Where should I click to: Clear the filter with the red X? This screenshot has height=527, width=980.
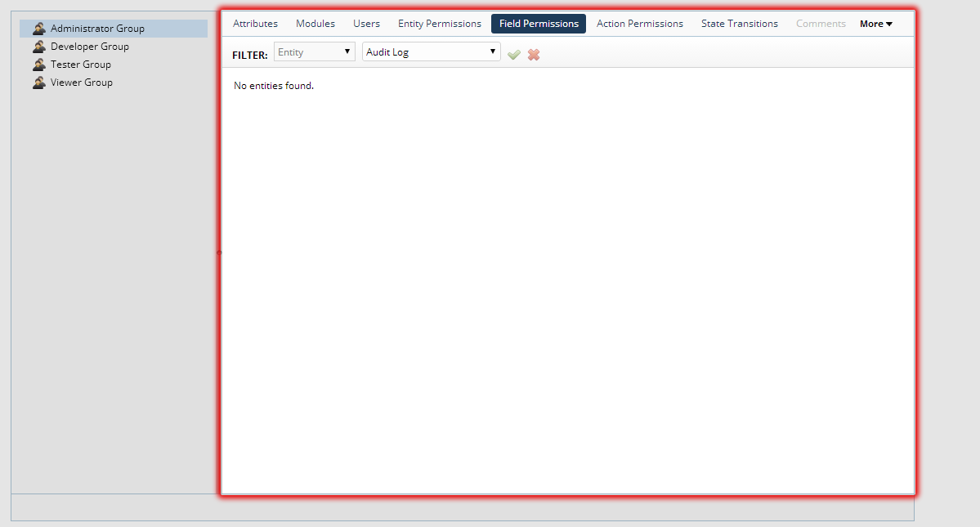pos(533,55)
